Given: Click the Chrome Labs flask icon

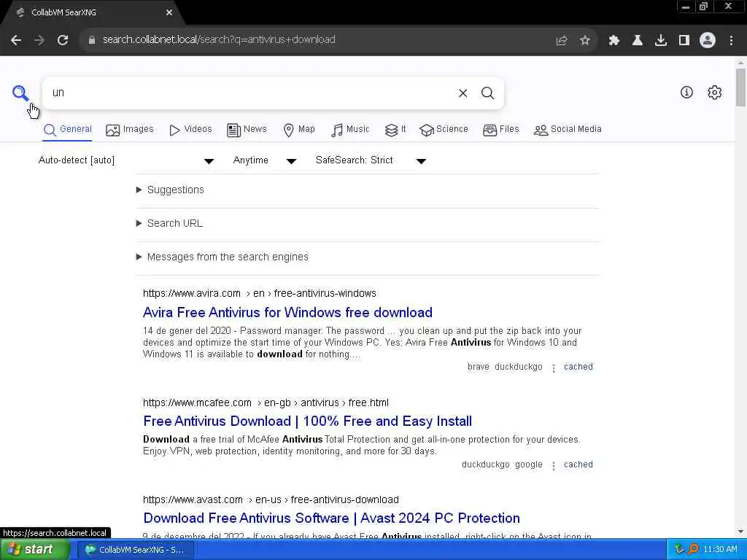Looking at the screenshot, I should click(x=638, y=41).
